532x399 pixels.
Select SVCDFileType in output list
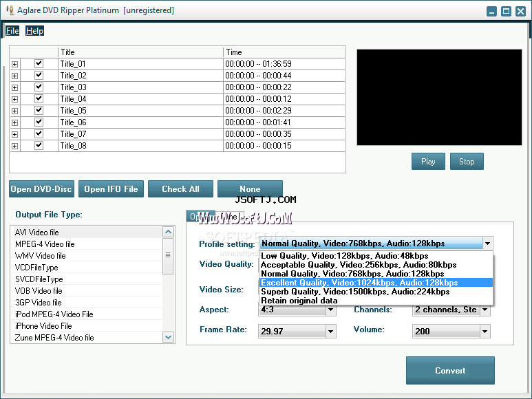click(87, 279)
